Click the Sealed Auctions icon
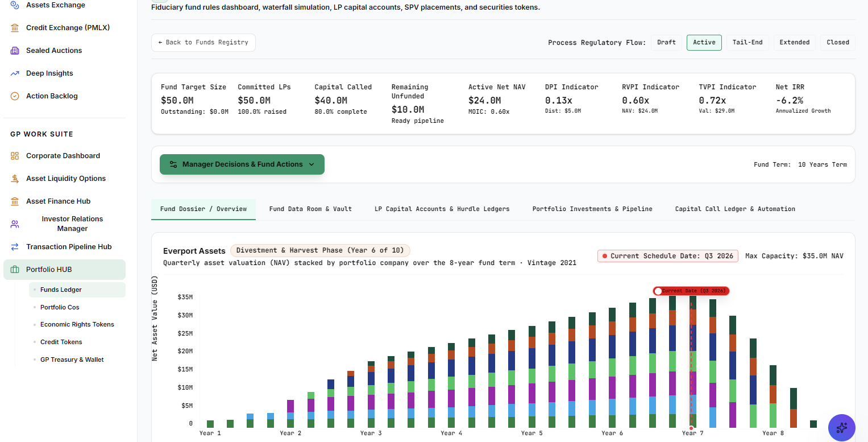Image resolution: width=868 pixels, height=442 pixels. (x=15, y=51)
